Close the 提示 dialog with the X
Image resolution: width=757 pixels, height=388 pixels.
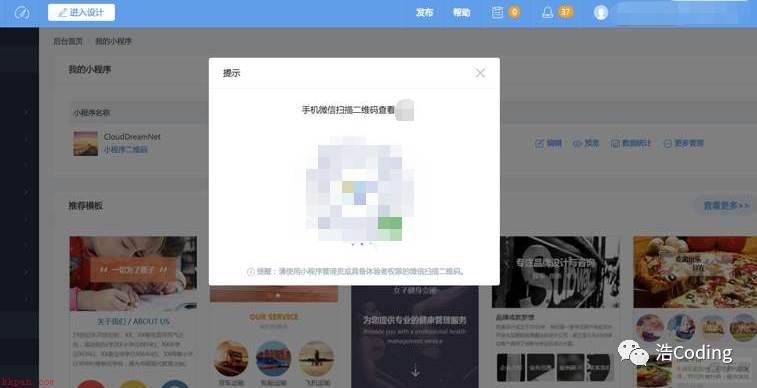pyautogui.click(x=480, y=73)
